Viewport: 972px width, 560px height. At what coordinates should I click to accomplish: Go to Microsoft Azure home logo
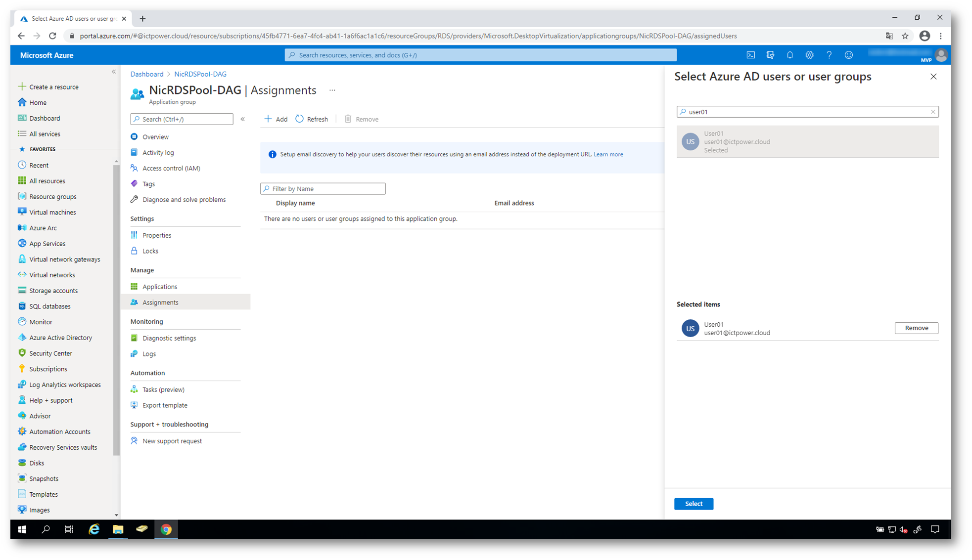(46, 55)
